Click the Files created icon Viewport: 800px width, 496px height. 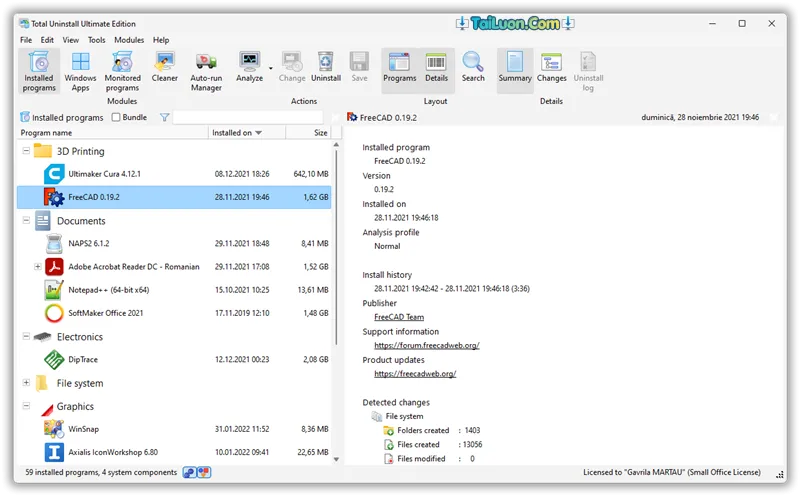(388, 445)
